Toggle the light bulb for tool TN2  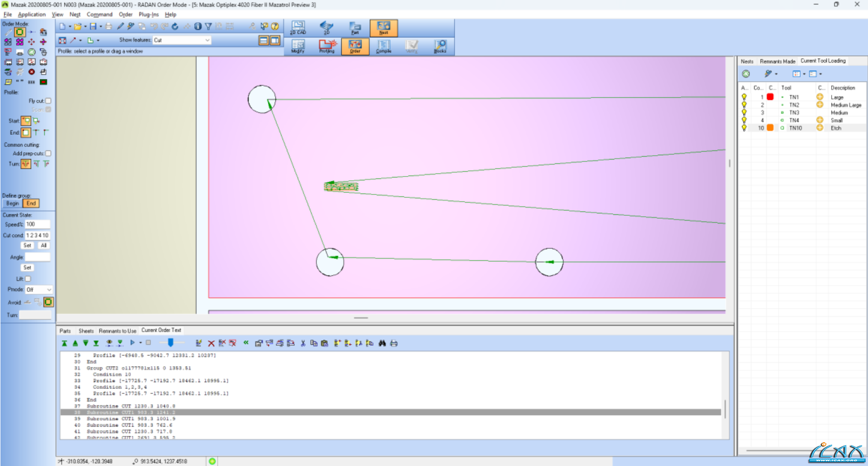tap(744, 105)
